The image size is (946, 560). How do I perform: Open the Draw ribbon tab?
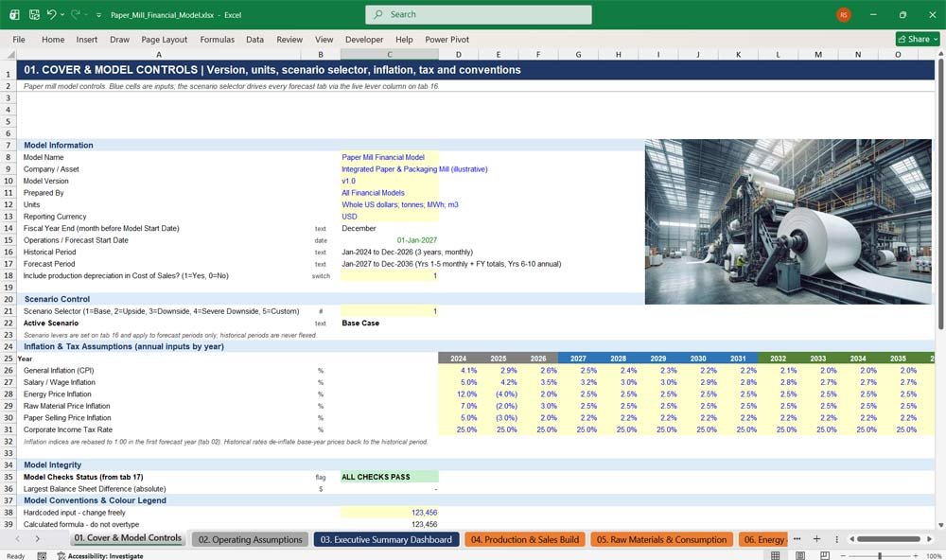(x=119, y=39)
